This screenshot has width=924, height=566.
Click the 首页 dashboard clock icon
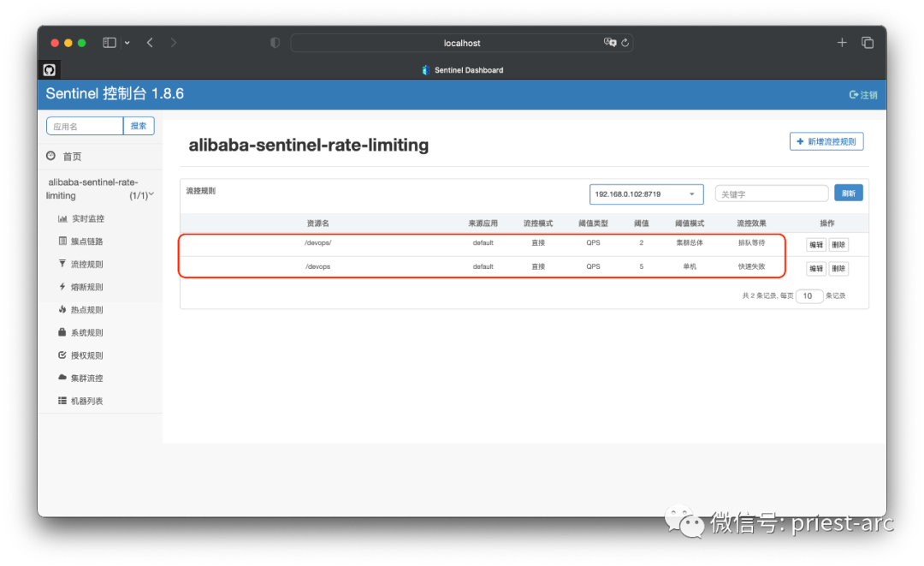pos(51,156)
